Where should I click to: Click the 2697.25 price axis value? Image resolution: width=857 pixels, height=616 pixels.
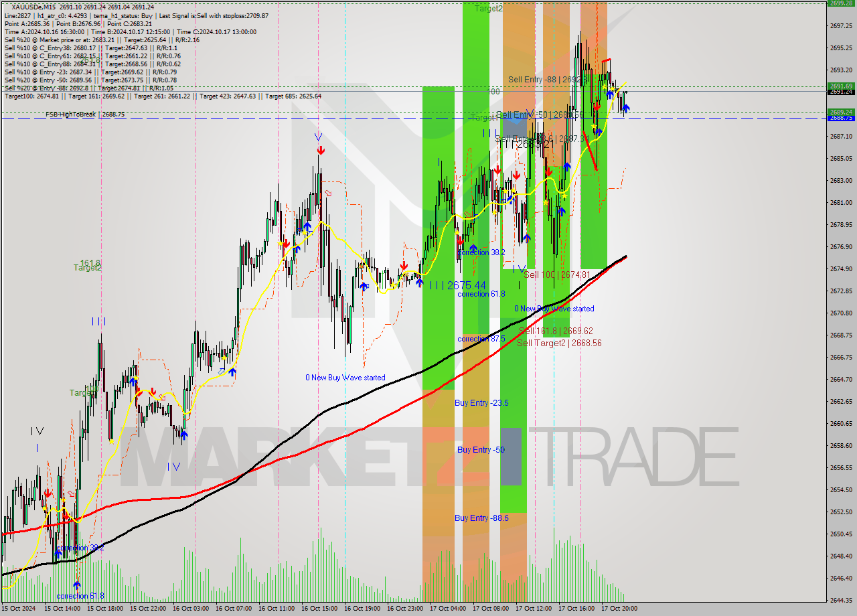coord(841,25)
